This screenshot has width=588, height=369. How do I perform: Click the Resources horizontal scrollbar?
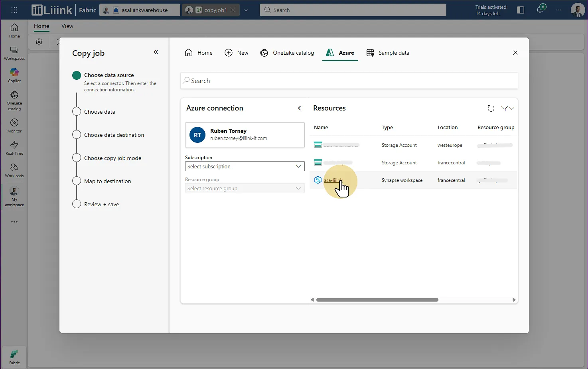pos(377,300)
